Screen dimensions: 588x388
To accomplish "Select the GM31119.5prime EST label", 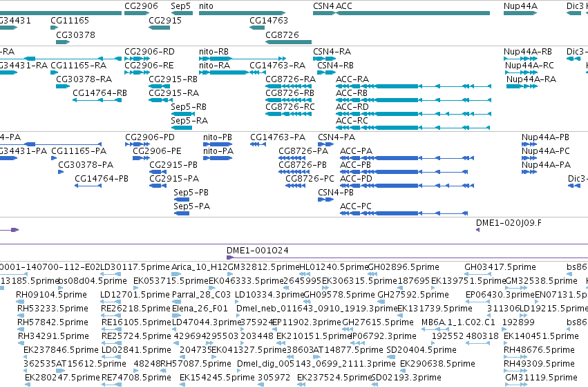I will (x=541, y=378).
